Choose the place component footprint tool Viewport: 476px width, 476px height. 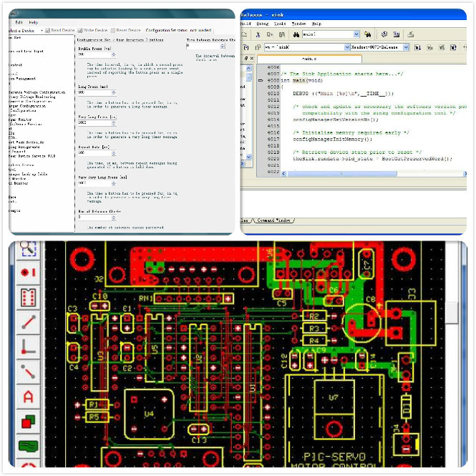[28, 297]
